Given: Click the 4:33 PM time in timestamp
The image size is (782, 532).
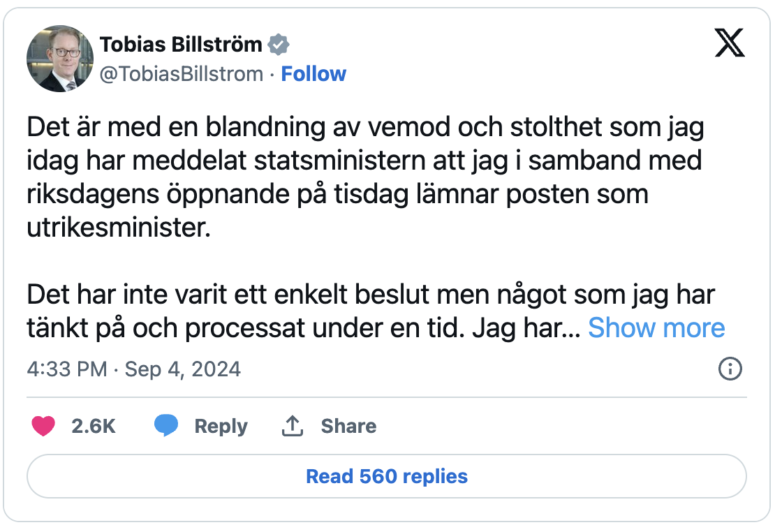Looking at the screenshot, I should coord(66,369).
